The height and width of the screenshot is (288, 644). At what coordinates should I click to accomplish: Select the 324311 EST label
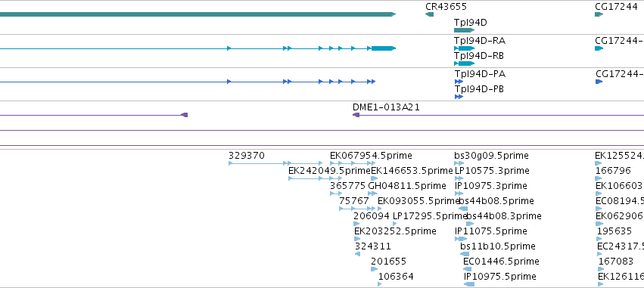pos(373,246)
